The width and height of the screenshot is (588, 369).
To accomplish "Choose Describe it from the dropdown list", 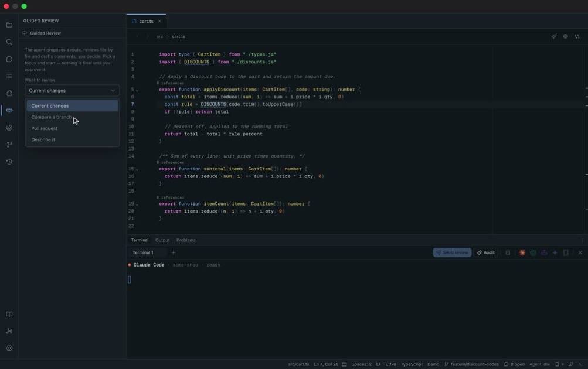I will click(x=72, y=139).
